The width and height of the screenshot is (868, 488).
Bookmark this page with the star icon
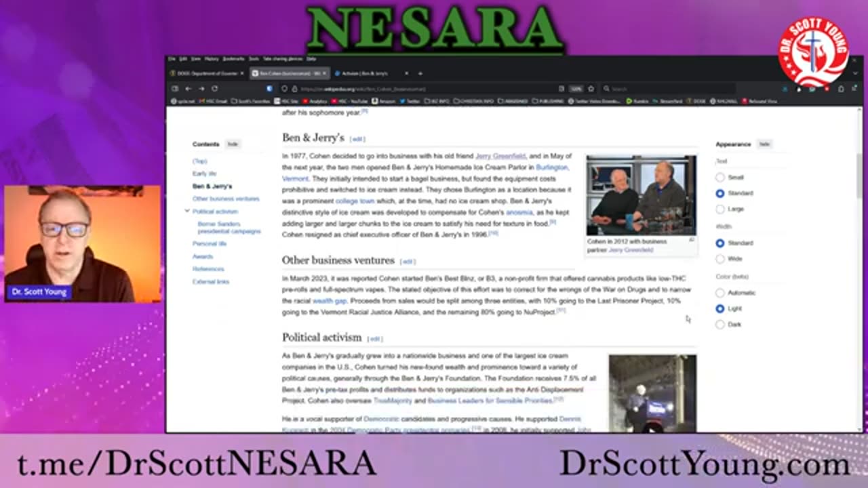click(591, 89)
